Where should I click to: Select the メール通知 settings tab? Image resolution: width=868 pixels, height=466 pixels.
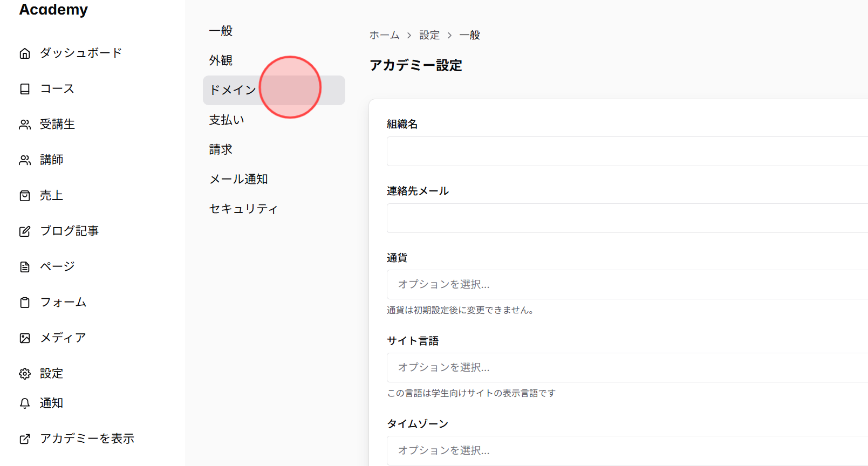click(x=274, y=179)
